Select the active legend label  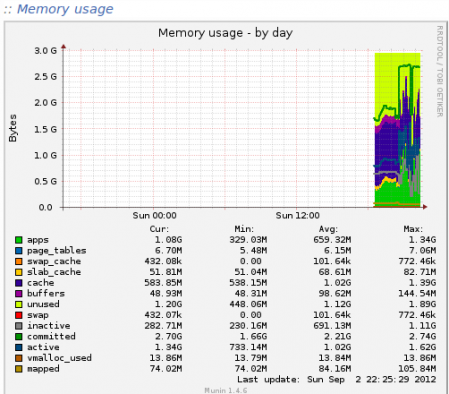43,347
